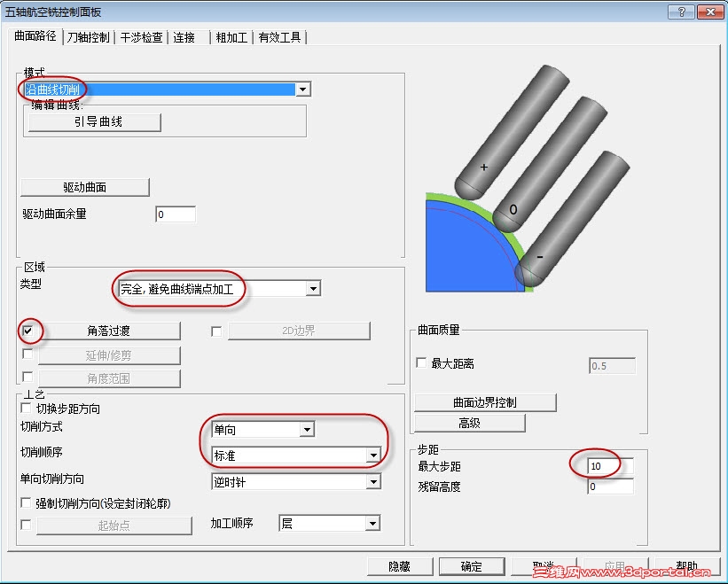Focus the 驱动曲面余量 input field
The image size is (728, 584).
(176, 214)
